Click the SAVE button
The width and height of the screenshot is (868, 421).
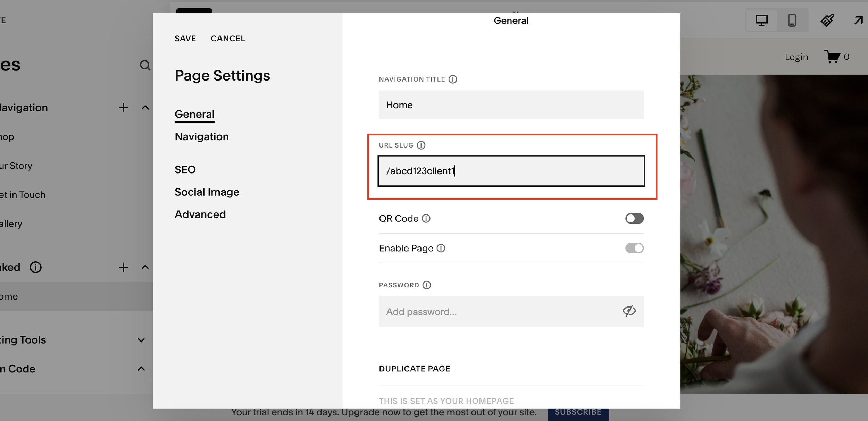185,39
